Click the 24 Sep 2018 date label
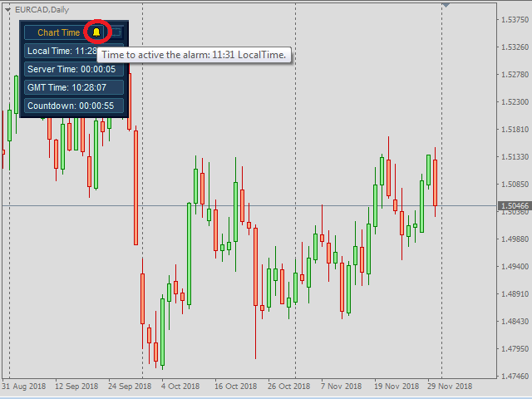This screenshot has height=399, width=532. coord(130,387)
